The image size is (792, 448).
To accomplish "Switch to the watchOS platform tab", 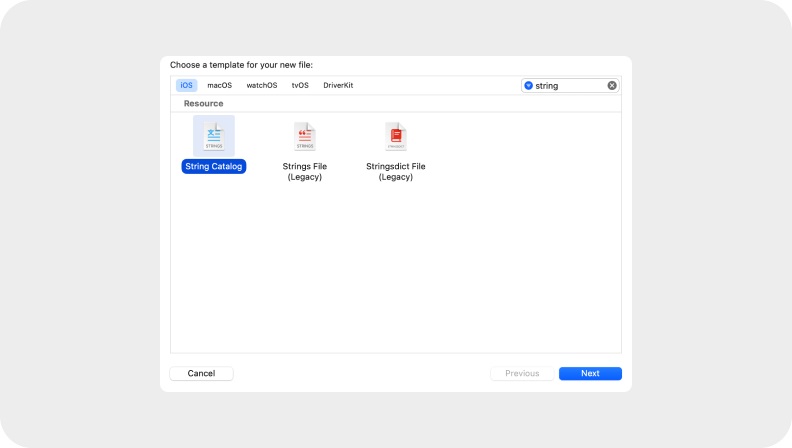I will click(x=262, y=86).
